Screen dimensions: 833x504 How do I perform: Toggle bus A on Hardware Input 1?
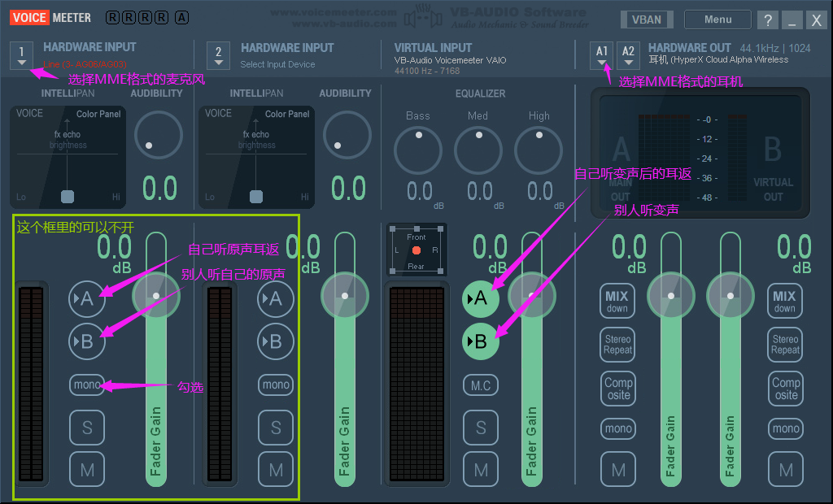coord(86,299)
